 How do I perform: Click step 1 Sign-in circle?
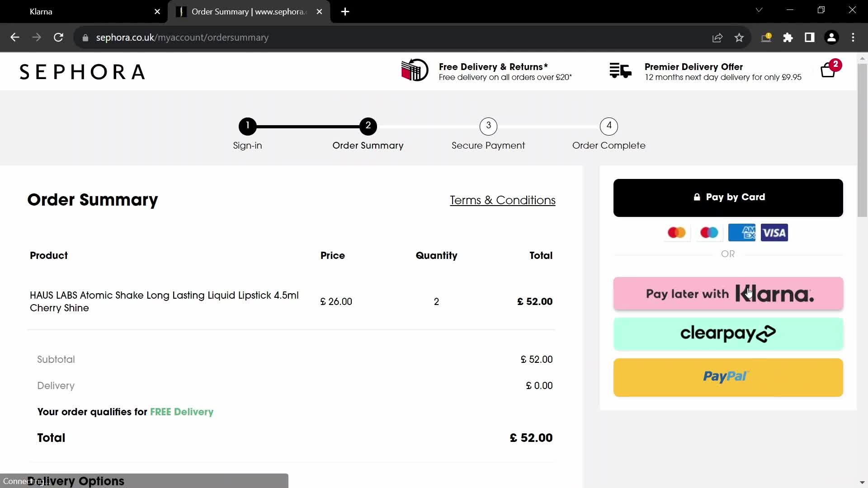click(248, 126)
